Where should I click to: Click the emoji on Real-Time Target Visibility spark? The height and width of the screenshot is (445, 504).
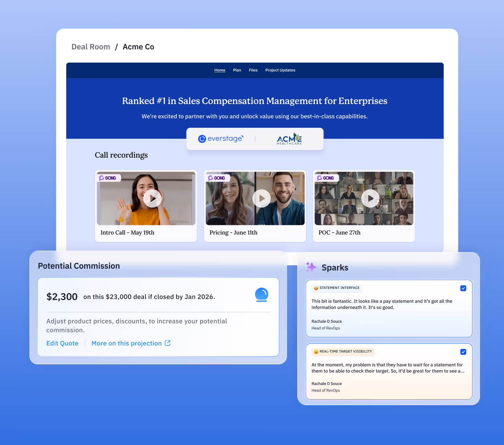(x=315, y=352)
